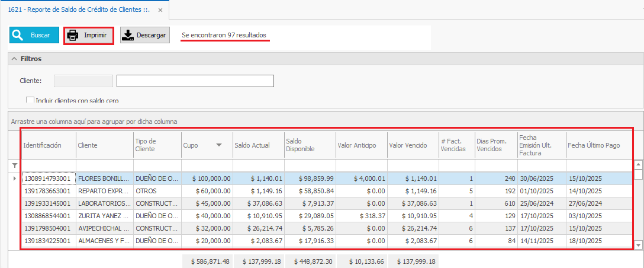The height and width of the screenshot is (268, 644).
Task: Collapse the Filtros panel
Action: [14, 59]
